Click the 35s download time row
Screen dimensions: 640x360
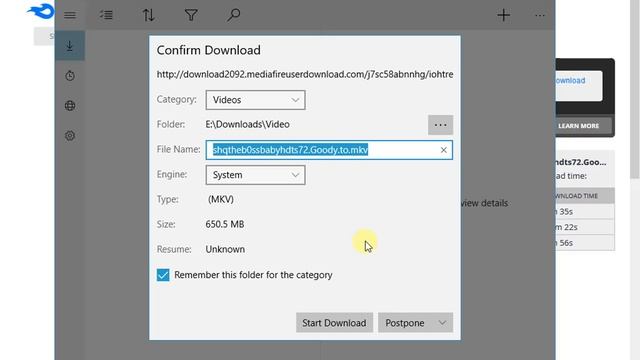[x=585, y=211]
